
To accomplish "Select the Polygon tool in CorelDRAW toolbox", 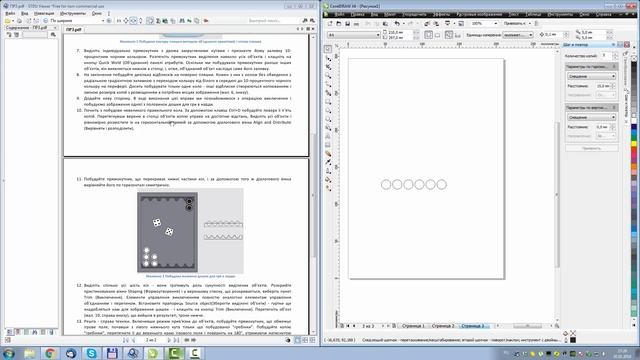I will (x=328, y=119).
